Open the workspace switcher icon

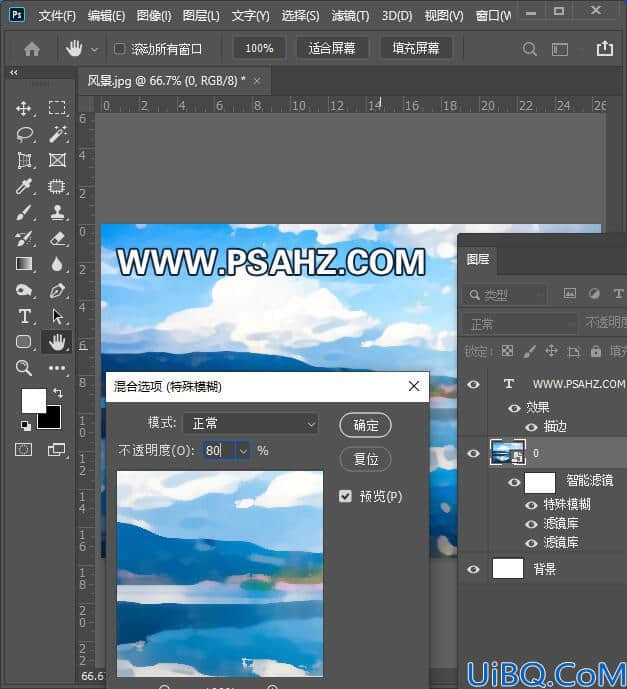pyautogui.click(x=560, y=49)
